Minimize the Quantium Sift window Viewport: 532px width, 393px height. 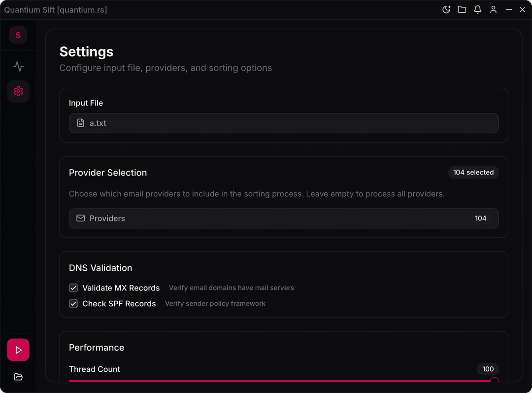coord(509,9)
